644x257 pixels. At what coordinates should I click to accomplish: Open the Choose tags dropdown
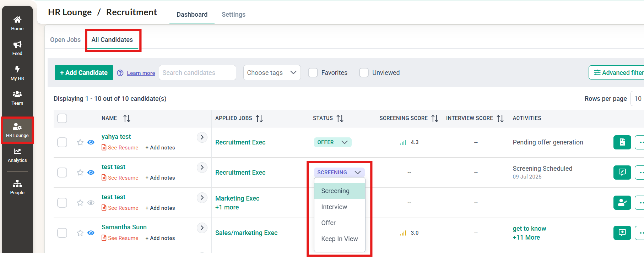(x=272, y=73)
